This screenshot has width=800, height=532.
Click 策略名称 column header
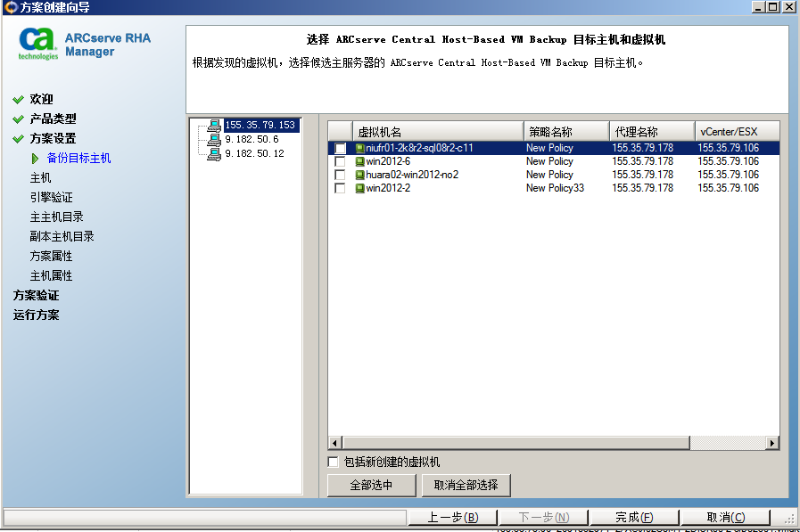pyautogui.click(x=566, y=132)
